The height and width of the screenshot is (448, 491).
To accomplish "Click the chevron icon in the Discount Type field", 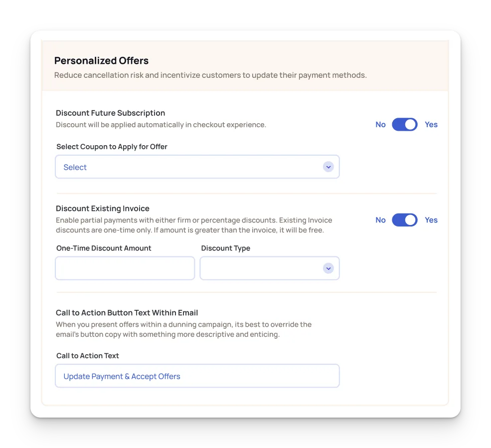I will point(328,268).
